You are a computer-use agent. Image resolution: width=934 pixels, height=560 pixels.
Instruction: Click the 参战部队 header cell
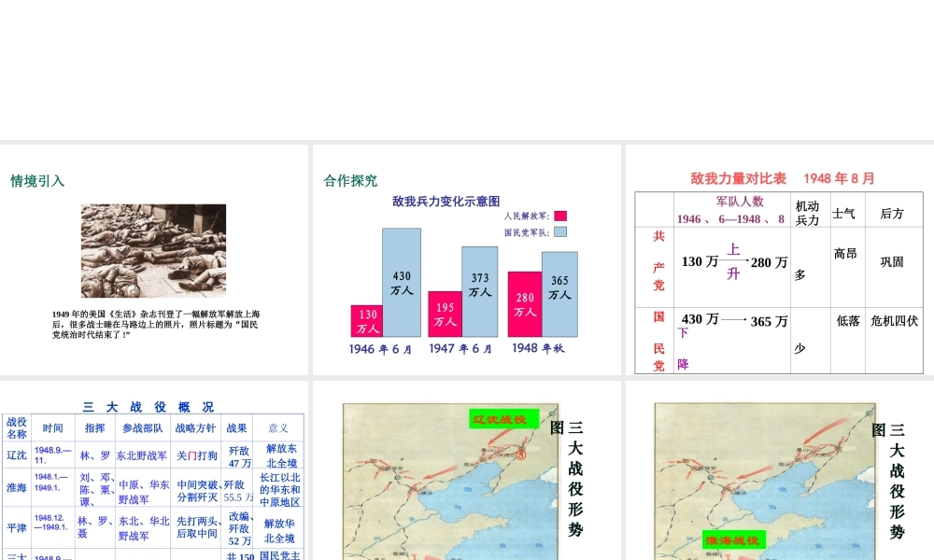(142, 427)
